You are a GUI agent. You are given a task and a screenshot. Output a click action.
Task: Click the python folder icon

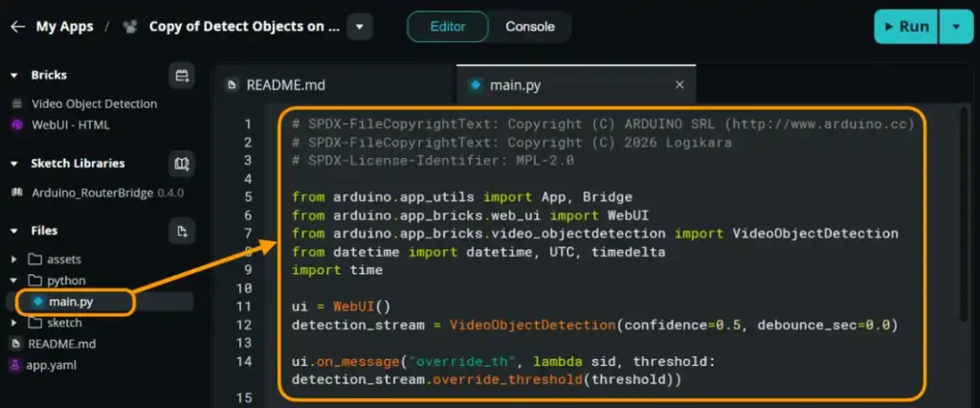(35, 281)
